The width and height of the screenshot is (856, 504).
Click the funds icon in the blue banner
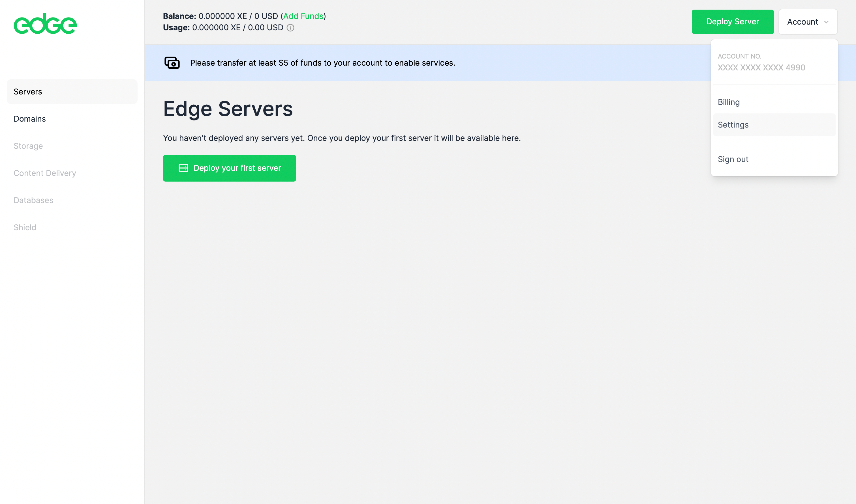click(172, 63)
